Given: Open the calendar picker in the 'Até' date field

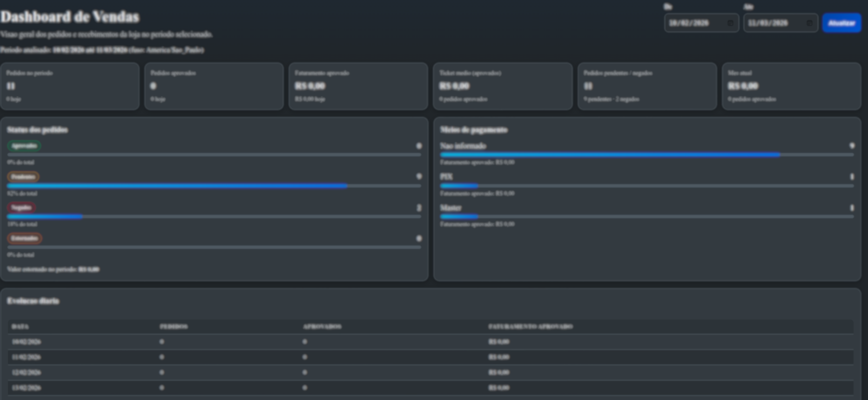Looking at the screenshot, I should pos(809,23).
